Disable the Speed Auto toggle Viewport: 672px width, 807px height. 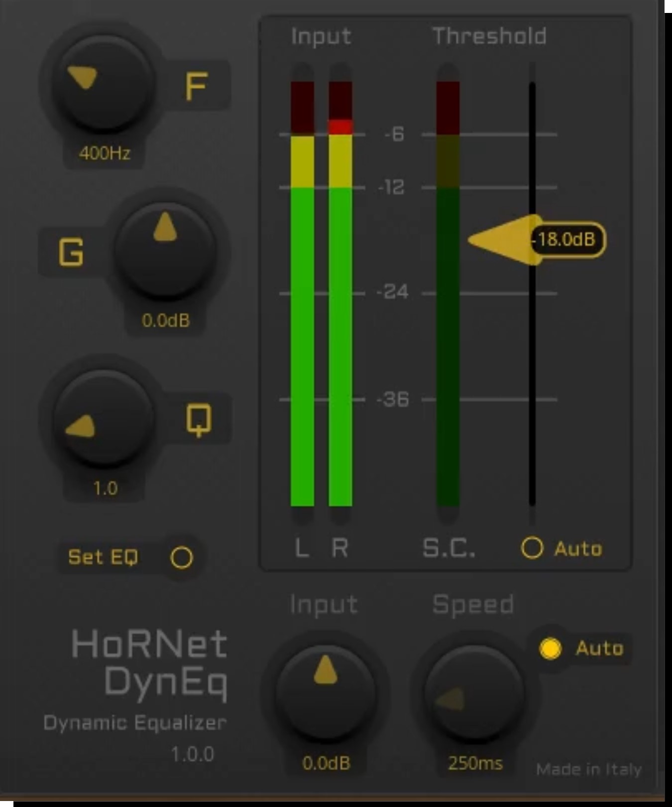click(x=550, y=648)
